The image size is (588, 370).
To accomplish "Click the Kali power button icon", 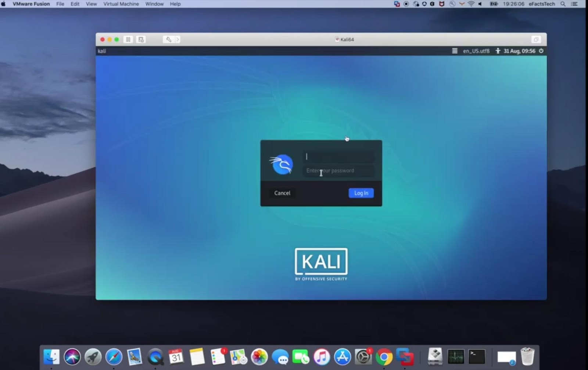I will (x=541, y=51).
